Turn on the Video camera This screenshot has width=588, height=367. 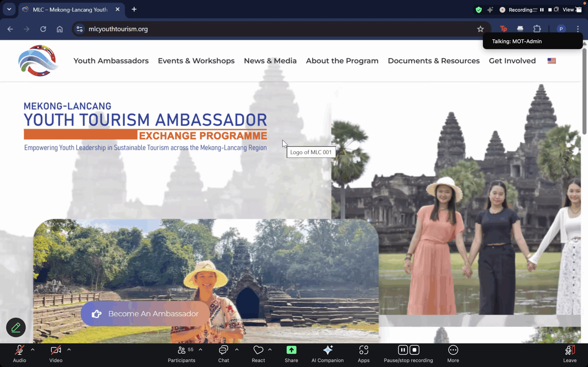(56, 350)
